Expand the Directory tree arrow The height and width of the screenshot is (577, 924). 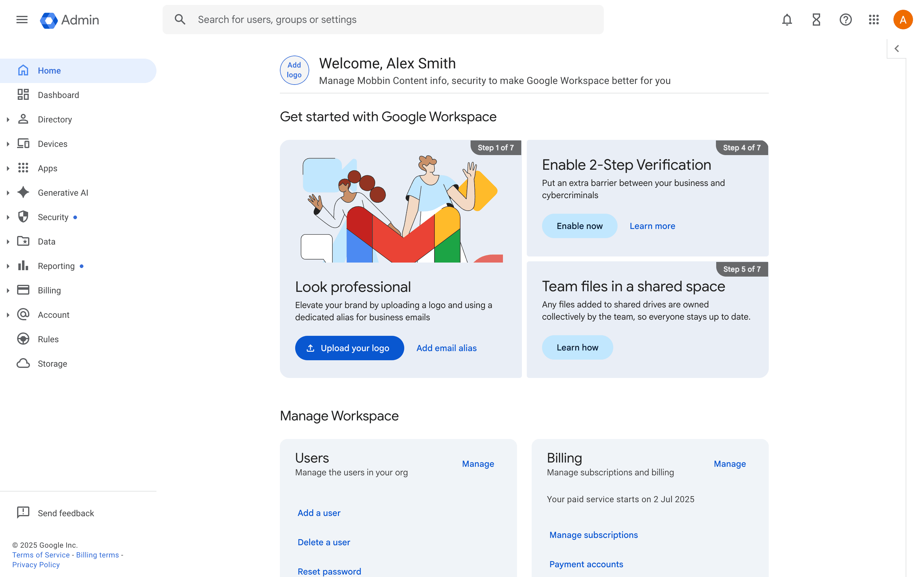(8, 119)
